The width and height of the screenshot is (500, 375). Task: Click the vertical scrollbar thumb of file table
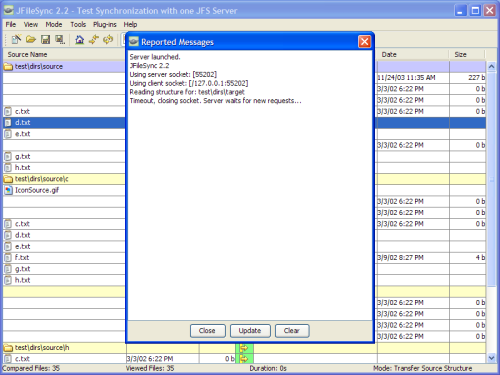click(491, 179)
